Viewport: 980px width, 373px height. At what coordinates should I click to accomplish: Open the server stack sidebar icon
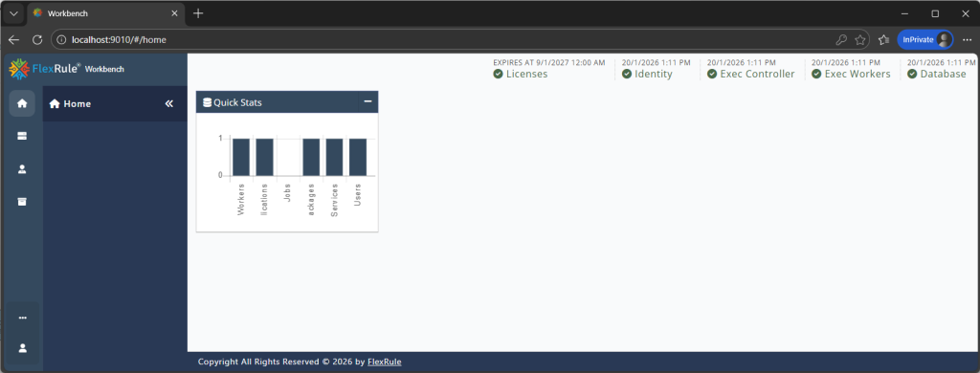22,136
